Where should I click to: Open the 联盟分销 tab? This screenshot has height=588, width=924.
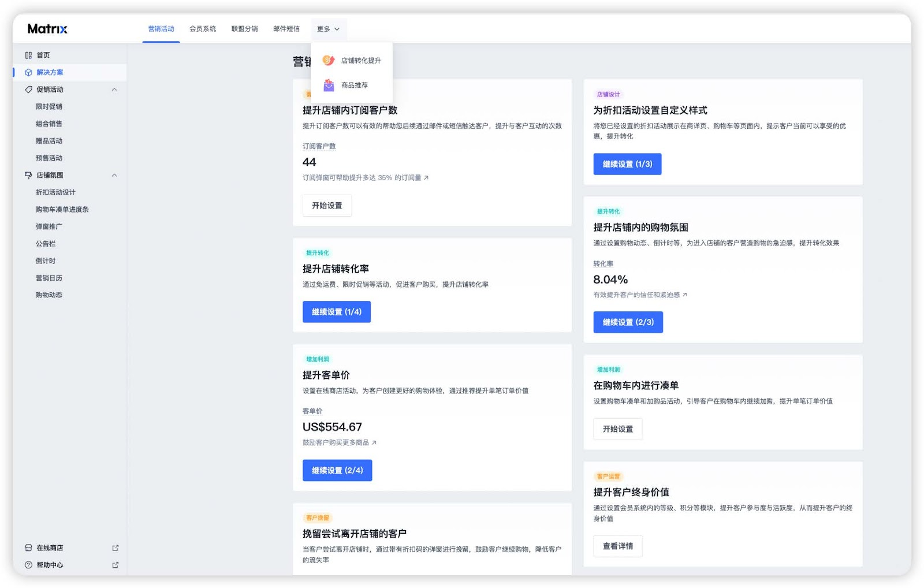pos(244,29)
